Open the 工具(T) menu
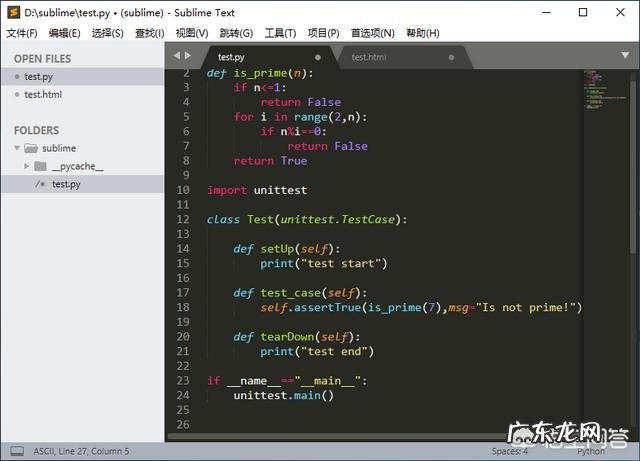This screenshot has width=640, height=461. (280, 33)
